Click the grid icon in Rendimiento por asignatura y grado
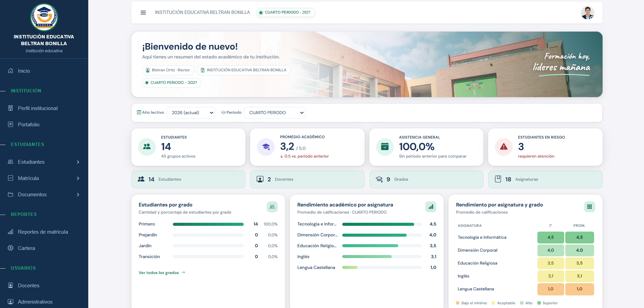The image size is (644, 308). tap(589, 206)
